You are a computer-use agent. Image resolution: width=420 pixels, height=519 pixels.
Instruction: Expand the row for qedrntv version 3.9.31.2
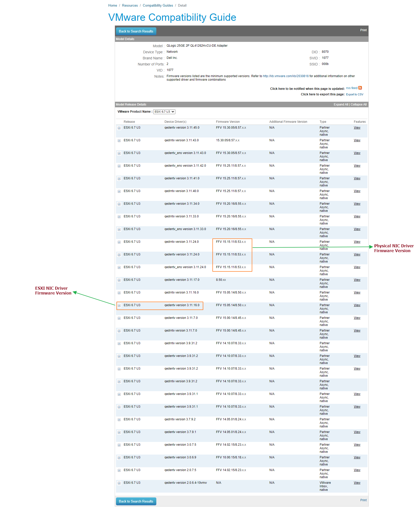119,343
